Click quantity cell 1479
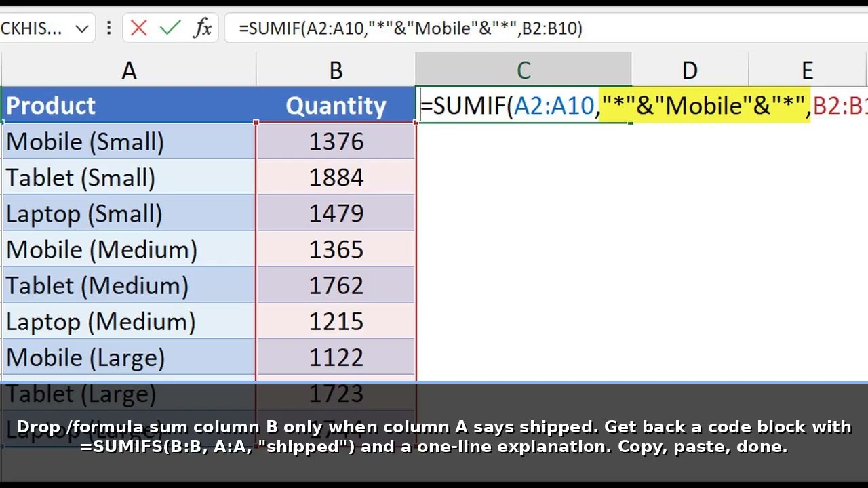Image resolution: width=868 pixels, height=488 pixels. pyautogui.click(x=336, y=213)
